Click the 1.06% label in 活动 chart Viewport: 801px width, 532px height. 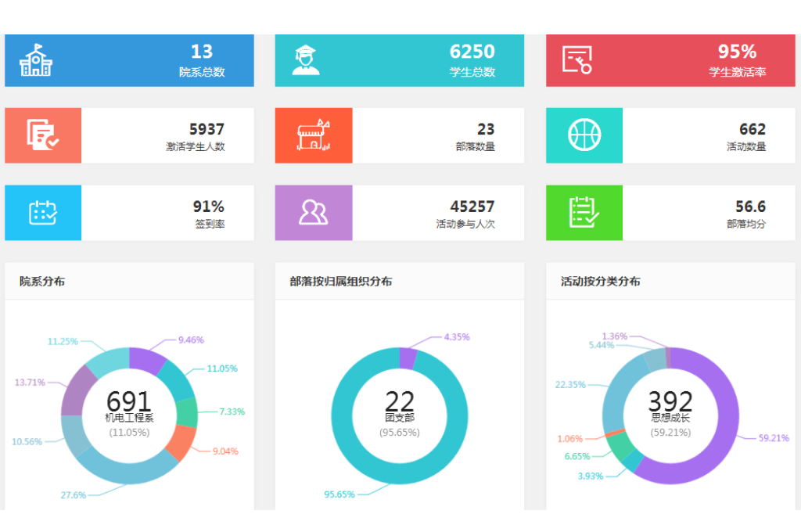570,438
